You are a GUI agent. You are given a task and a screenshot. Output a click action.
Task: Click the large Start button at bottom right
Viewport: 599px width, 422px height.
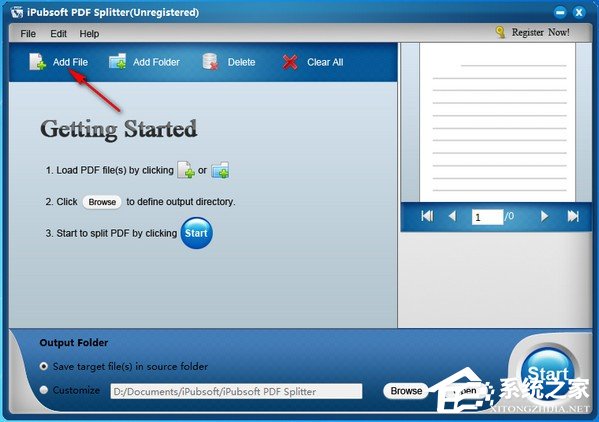[549, 373]
